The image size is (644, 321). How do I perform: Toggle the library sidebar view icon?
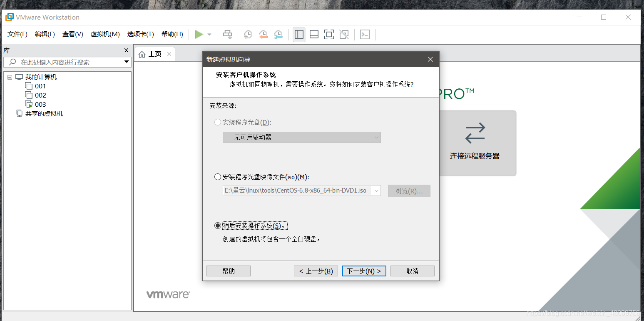299,34
